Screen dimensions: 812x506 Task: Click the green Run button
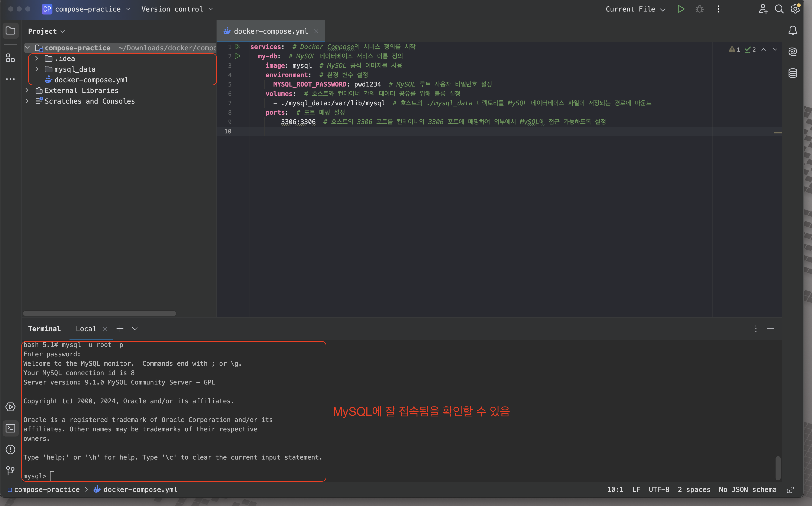click(681, 9)
